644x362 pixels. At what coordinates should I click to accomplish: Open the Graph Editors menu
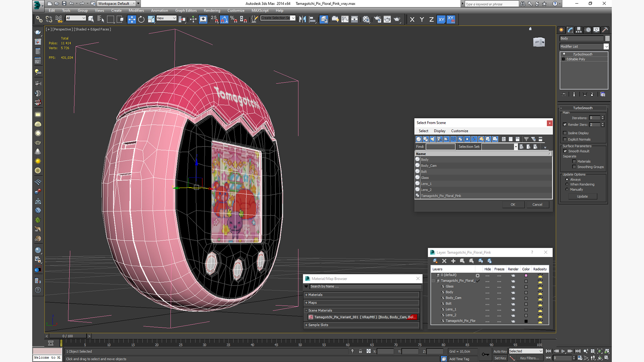[186, 10]
